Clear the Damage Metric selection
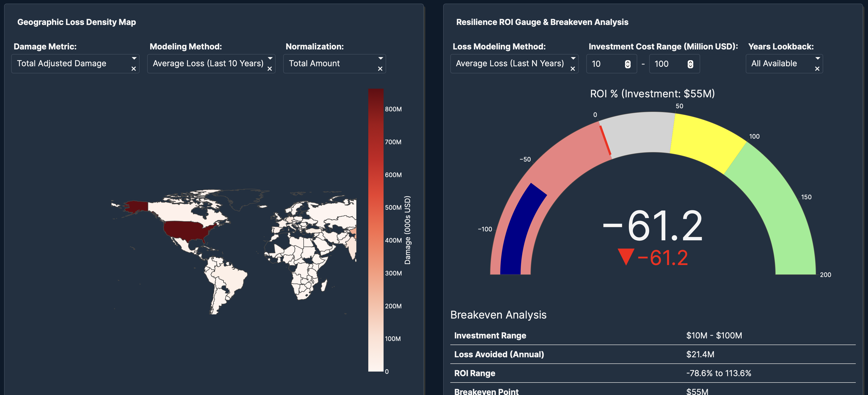 [x=133, y=69]
